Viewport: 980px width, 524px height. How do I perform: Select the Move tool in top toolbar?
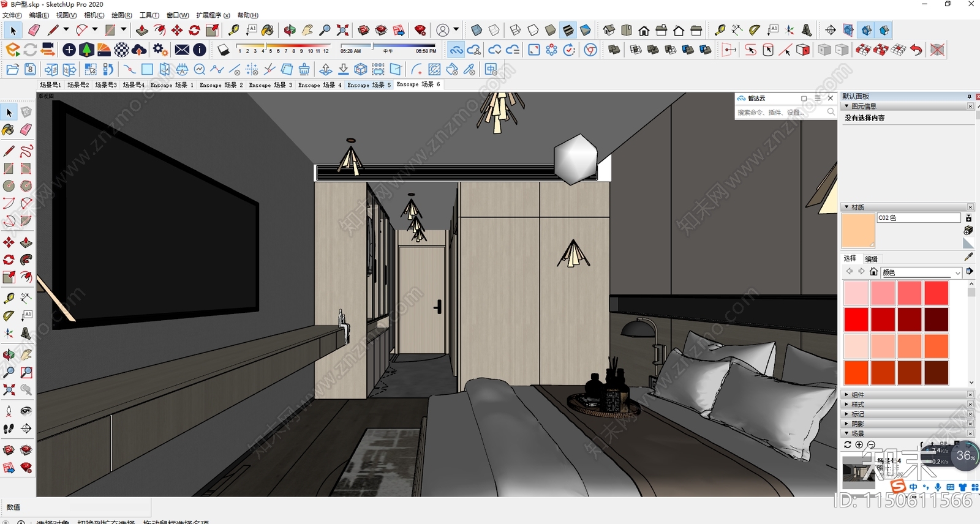177,30
